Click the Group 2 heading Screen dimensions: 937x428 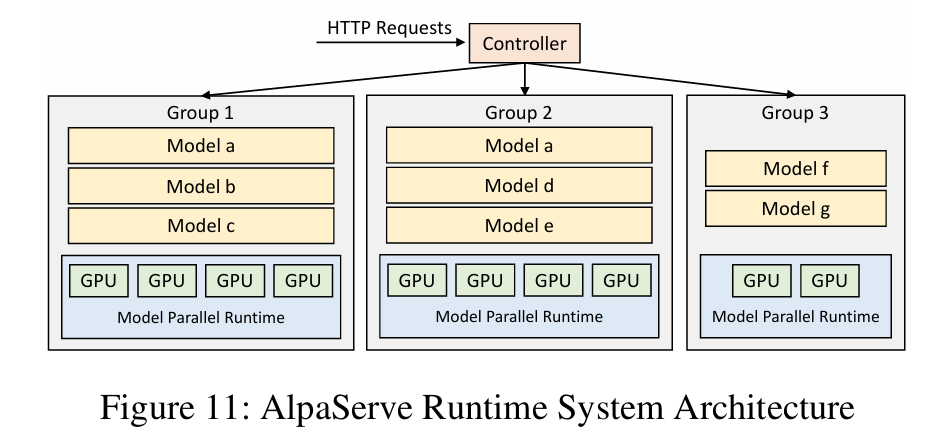(518, 112)
